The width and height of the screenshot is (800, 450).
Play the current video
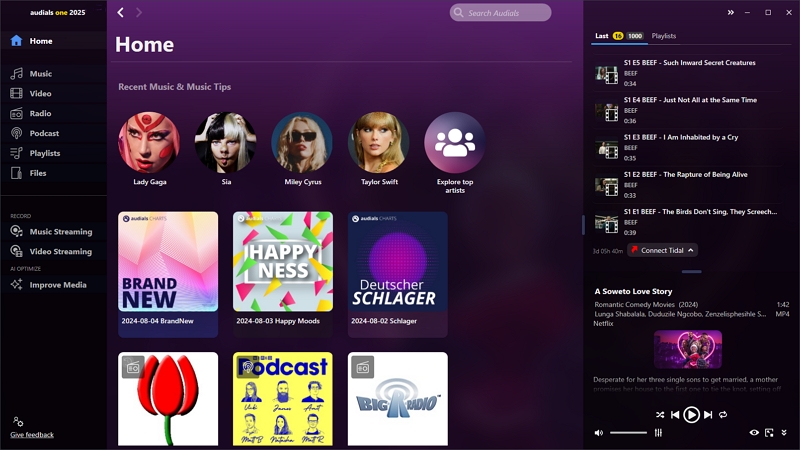[691, 415]
